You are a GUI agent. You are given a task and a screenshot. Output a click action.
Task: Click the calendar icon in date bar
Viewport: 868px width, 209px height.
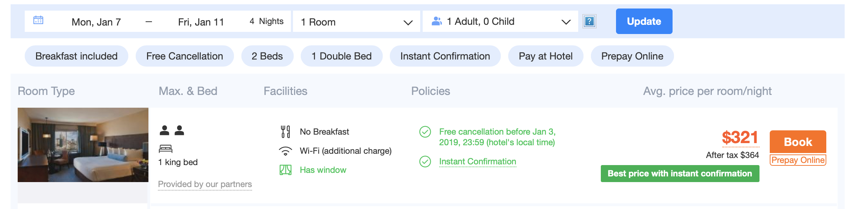38,21
